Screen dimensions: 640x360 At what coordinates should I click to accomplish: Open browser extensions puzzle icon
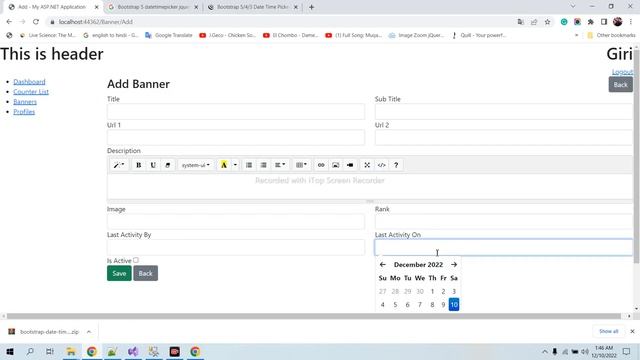click(591, 22)
